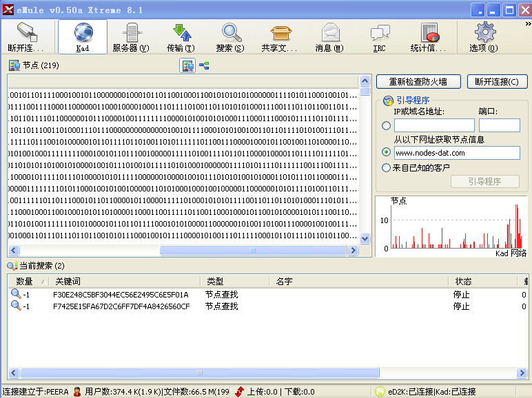532x398 pixels.
Task: Click the node list scroll right arrow
Action: pyautogui.click(x=353, y=250)
